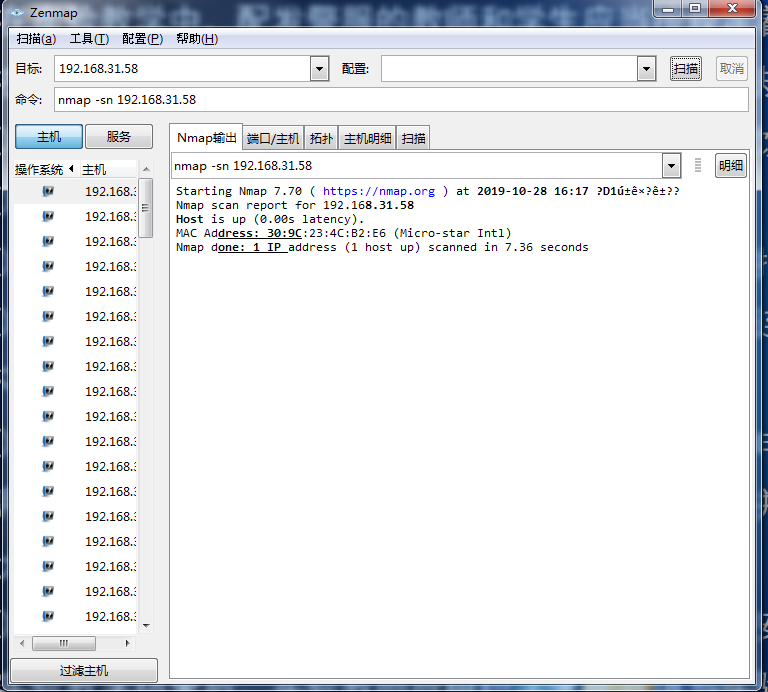Click the 'Starting Nmap 7.70' output line
Screen dimensions: 768x692
(428, 191)
